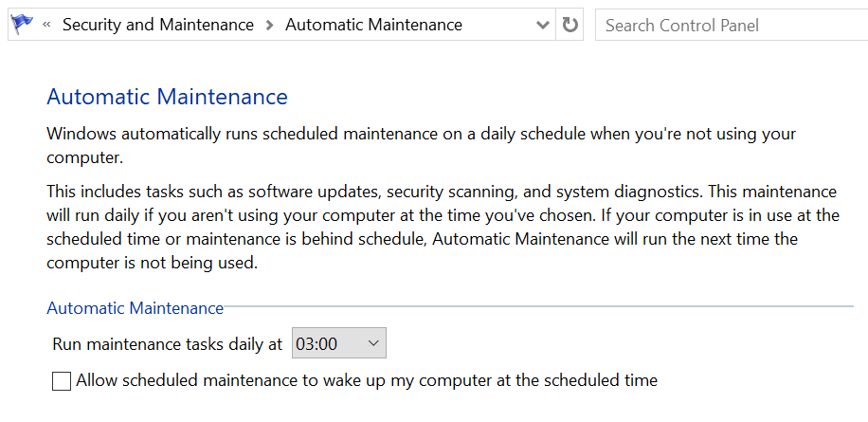Click the 03:00 value text in time box

point(316,344)
